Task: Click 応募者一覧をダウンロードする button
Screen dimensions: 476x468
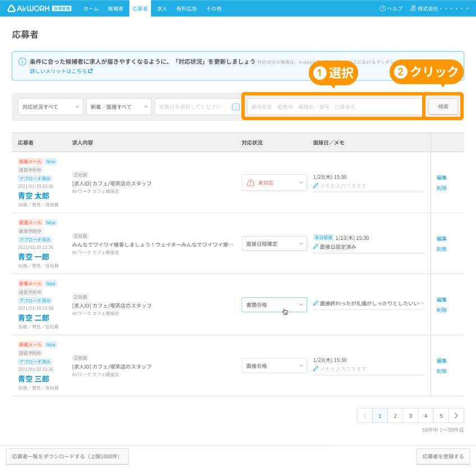Action: [x=67, y=456]
